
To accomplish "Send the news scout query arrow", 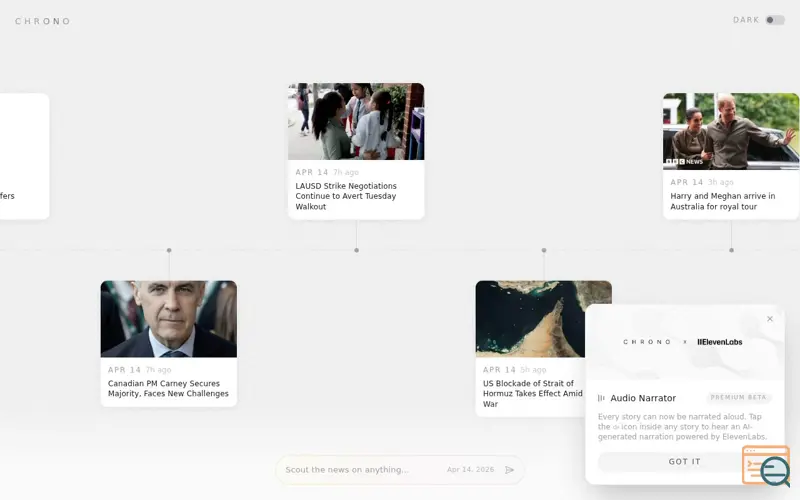I will pos(509,470).
